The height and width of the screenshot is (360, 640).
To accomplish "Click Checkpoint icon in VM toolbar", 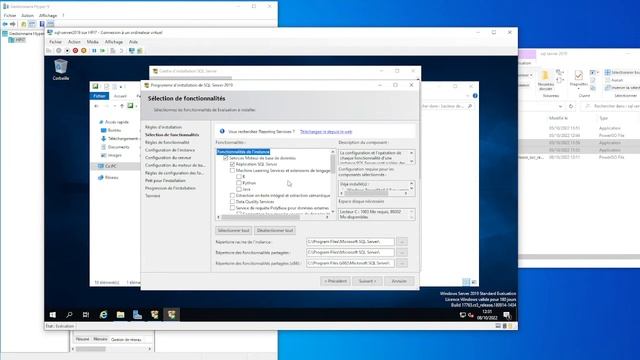I will pyautogui.click(x=113, y=51).
